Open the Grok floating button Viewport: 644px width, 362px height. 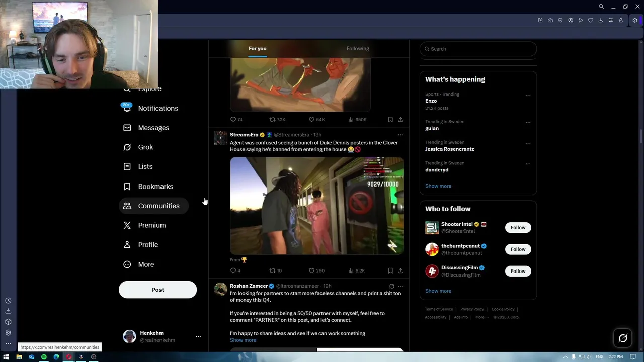coord(623,338)
